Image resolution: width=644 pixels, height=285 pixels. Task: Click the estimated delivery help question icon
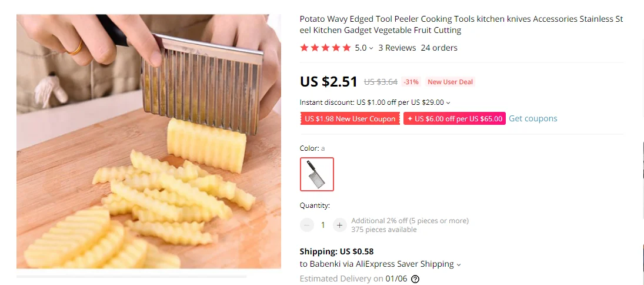click(415, 279)
